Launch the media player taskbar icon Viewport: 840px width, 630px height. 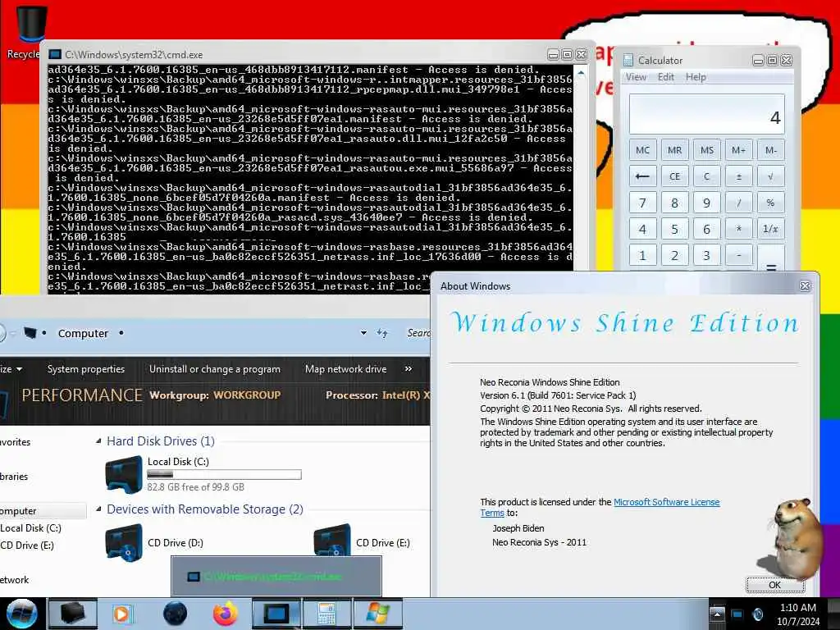121,614
